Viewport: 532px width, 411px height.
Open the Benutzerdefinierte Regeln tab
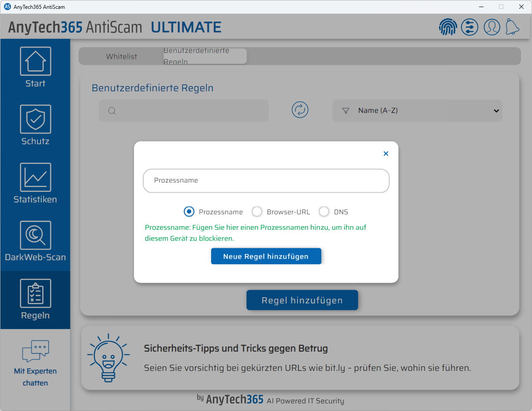pos(197,56)
